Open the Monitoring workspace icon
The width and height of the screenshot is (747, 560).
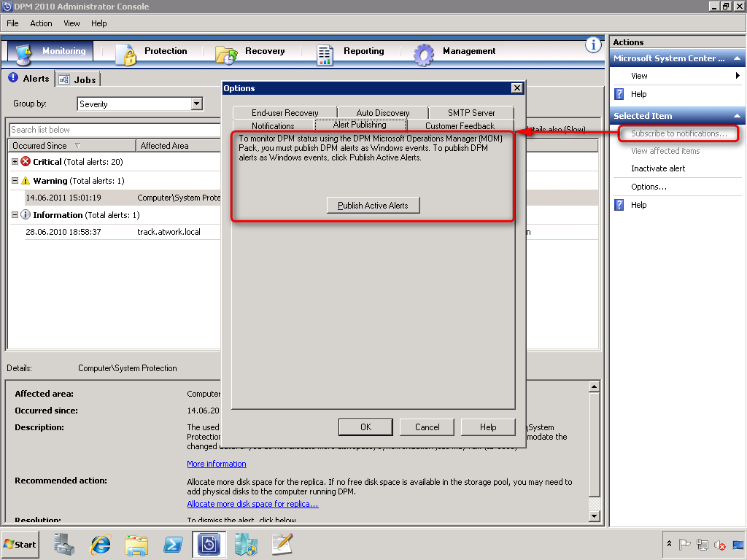pos(24,54)
